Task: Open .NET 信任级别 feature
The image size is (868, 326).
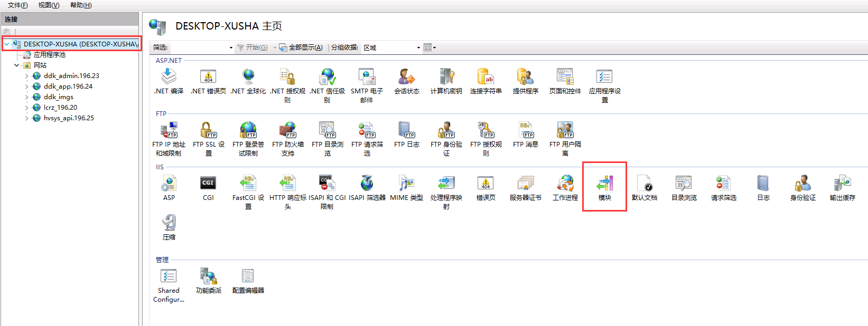Action: coord(327,85)
